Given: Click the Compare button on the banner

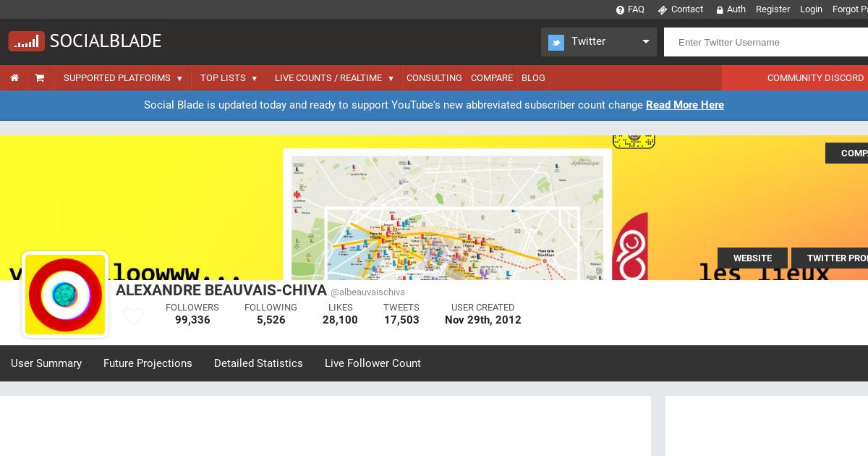Looking at the screenshot, I should click(847, 153).
